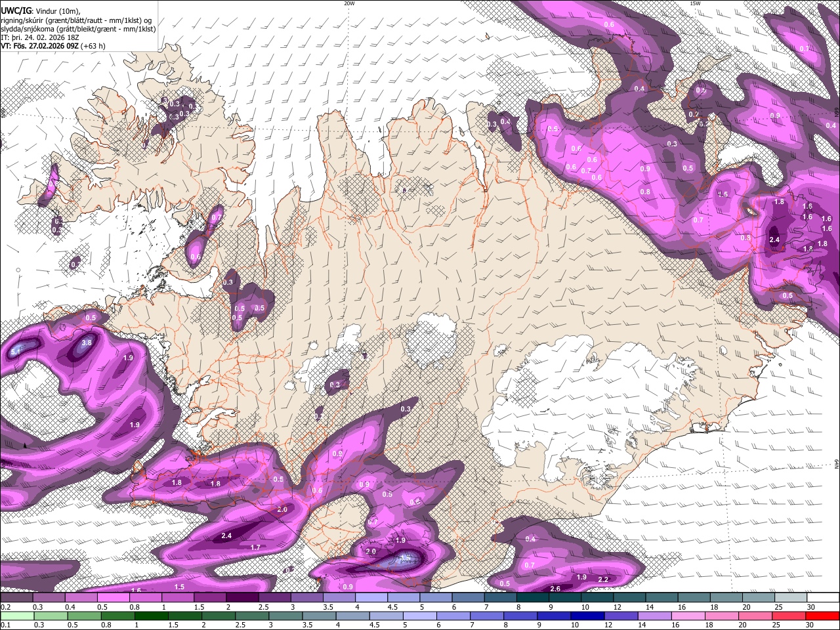Click the 'rigning/skúrir' legend description line
The height and width of the screenshot is (630, 840).
click(77, 20)
